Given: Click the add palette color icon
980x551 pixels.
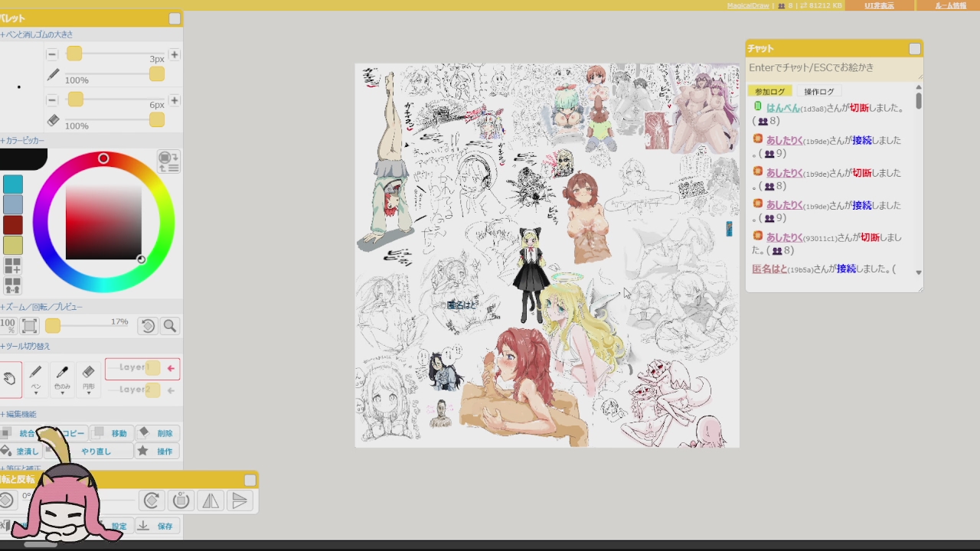Looking at the screenshot, I should [12, 266].
